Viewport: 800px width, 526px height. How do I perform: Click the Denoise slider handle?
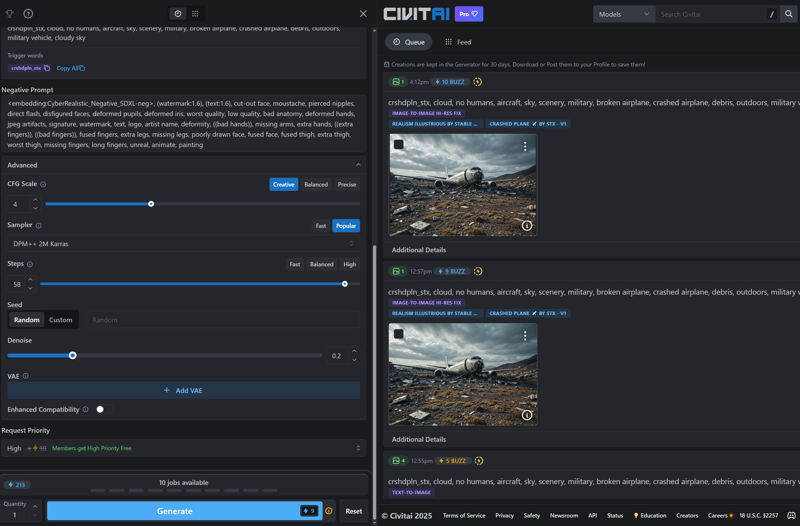pyautogui.click(x=73, y=355)
